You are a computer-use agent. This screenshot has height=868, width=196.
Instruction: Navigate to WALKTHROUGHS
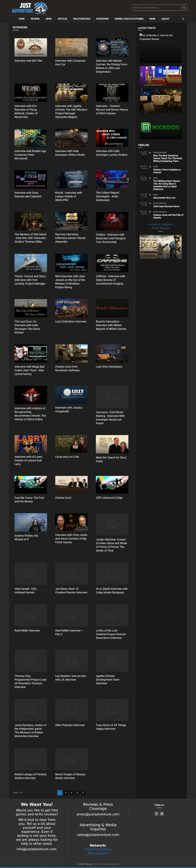coord(82,19)
